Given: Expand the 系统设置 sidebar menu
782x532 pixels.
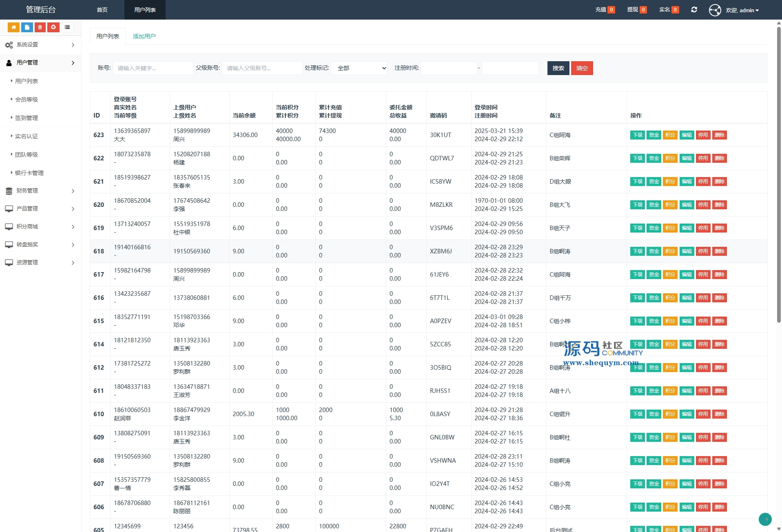Looking at the screenshot, I should (x=40, y=45).
